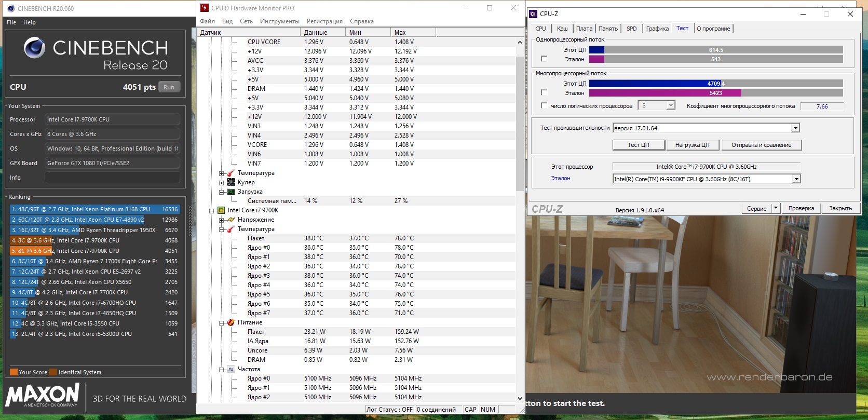Click the Закрыть button in CPU-Z

tap(840, 208)
